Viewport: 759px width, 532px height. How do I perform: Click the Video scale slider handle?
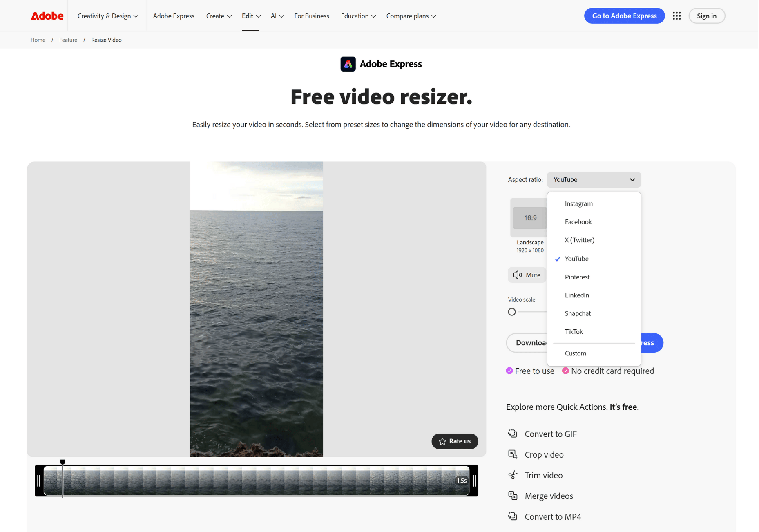coord(511,312)
